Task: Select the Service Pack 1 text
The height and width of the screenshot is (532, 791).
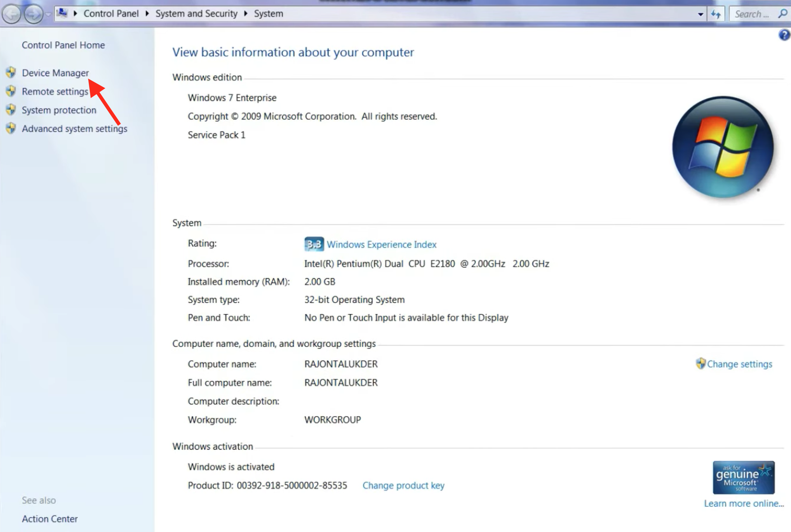Action: pyautogui.click(x=216, y=135)
